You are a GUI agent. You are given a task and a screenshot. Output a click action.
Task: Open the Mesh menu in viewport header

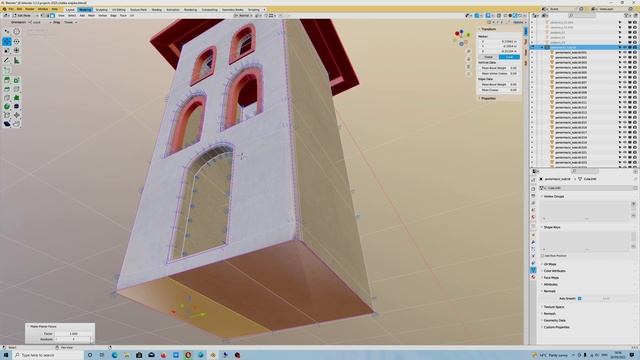tap(91, 16)
